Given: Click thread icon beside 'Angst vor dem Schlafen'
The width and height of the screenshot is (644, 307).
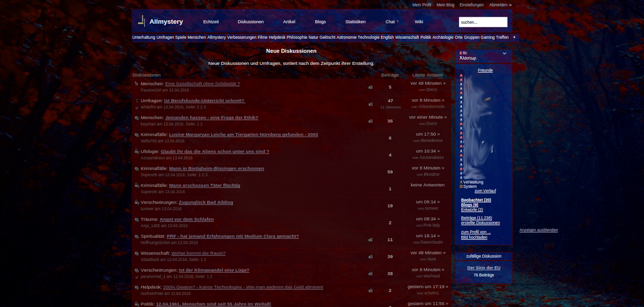Looking at the screenshot, I should pos(137,220).
